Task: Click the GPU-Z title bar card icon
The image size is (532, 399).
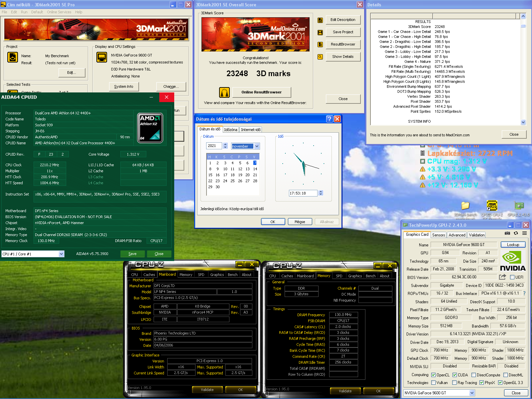Action: tap(405, 225)
